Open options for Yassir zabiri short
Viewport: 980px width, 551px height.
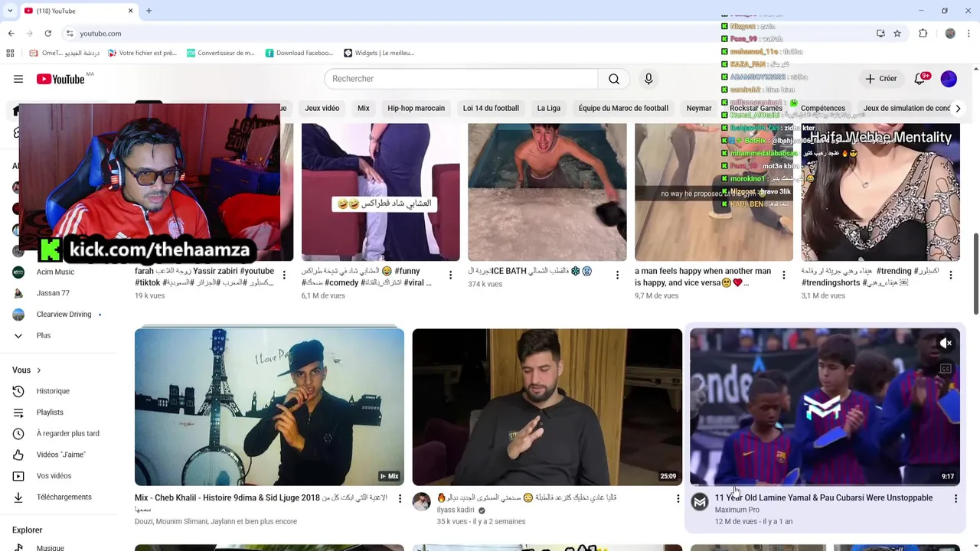coord(284,275)
